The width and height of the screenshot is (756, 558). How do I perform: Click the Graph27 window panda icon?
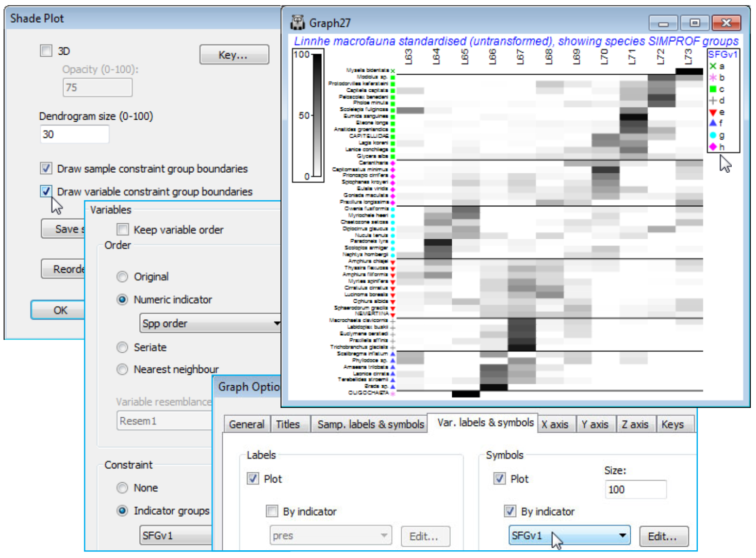[x=298, y=22]
